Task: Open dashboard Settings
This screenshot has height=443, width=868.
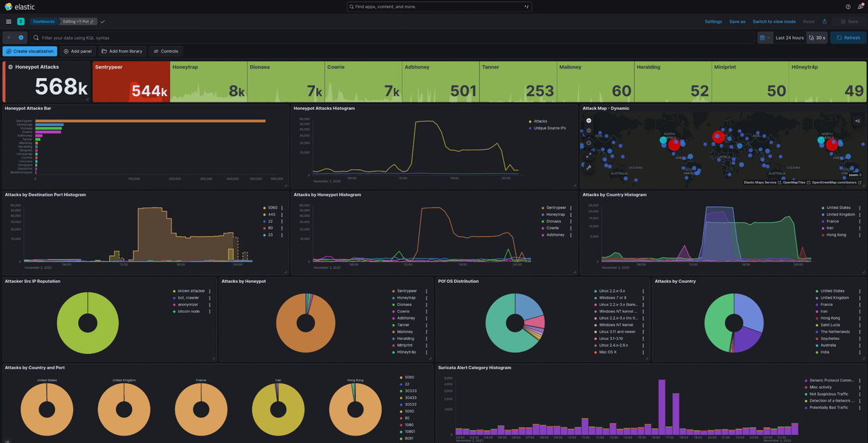Action: point(713,22)
